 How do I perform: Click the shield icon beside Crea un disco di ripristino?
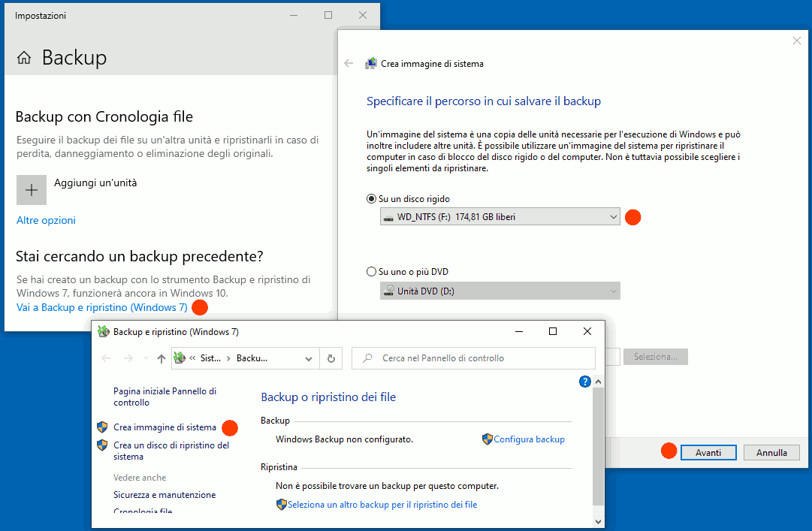[x=103, y=445]
